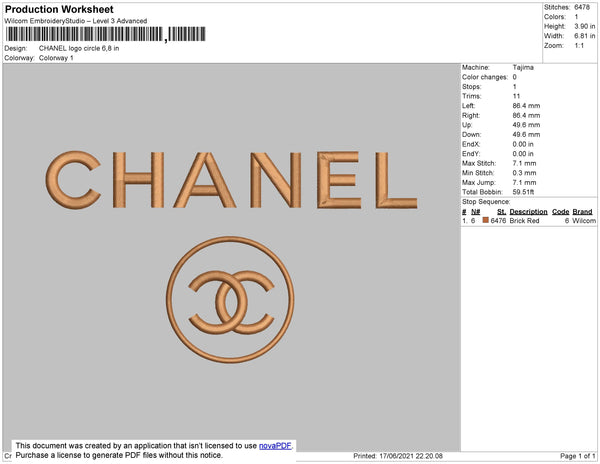Select the 'Code' column header

(x=561, y=212)
